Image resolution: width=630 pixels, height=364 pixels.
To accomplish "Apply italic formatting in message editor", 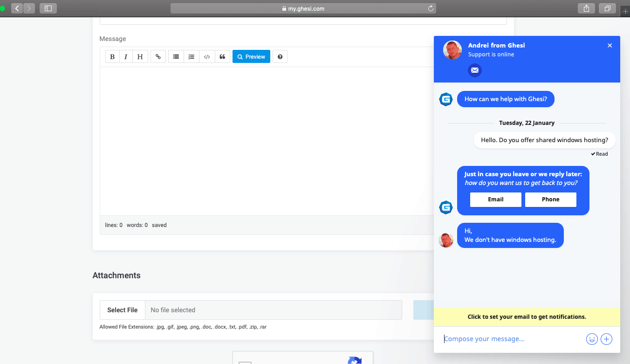I will click(126, 57).
